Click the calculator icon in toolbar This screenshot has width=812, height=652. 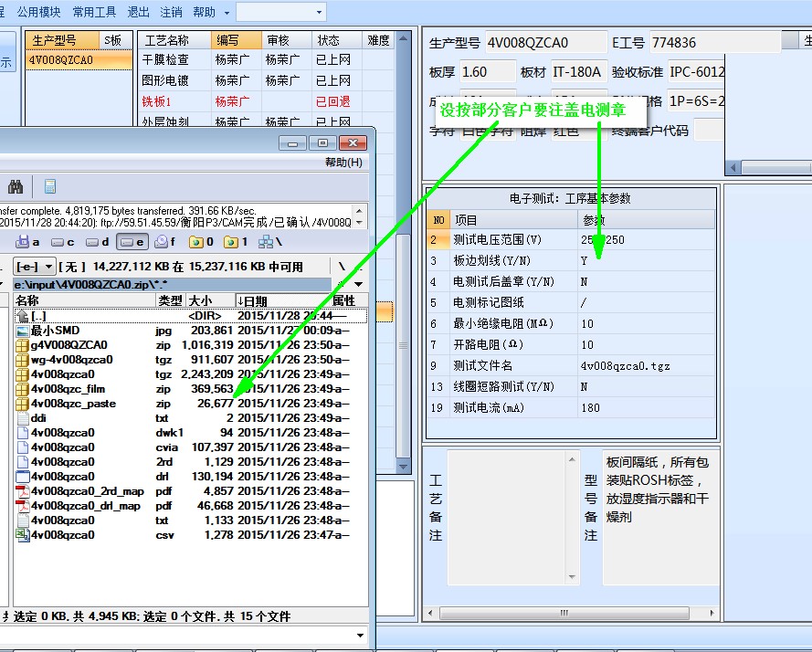[x=49, y=187]
